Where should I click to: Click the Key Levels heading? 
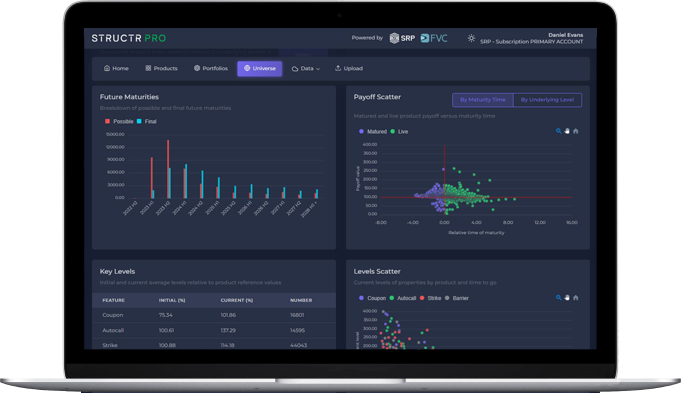[117, 271]
